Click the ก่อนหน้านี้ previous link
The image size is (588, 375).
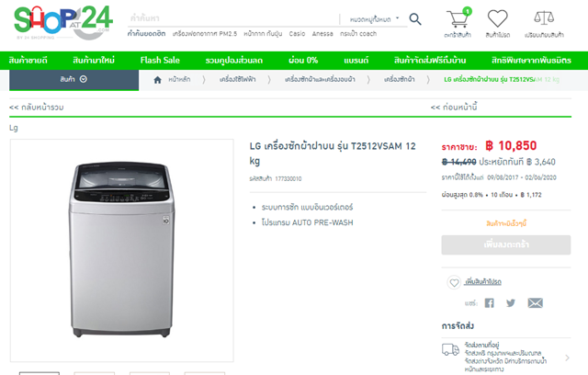tap(454, 108)
